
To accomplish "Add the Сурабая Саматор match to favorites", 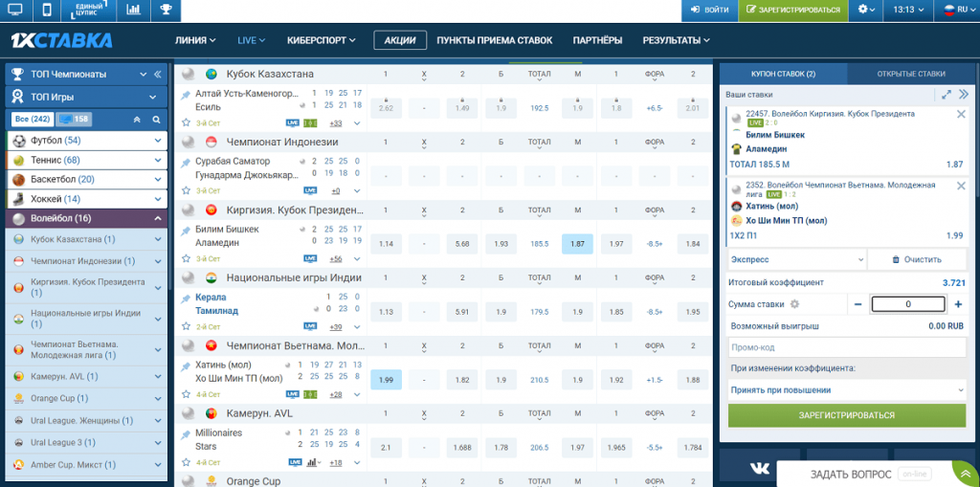I will [x=187, y=190].
